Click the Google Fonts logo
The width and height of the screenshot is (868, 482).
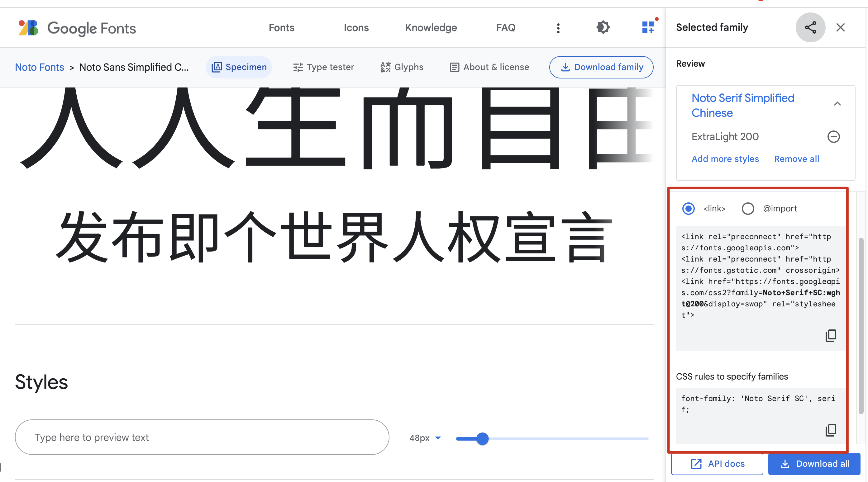77,28
